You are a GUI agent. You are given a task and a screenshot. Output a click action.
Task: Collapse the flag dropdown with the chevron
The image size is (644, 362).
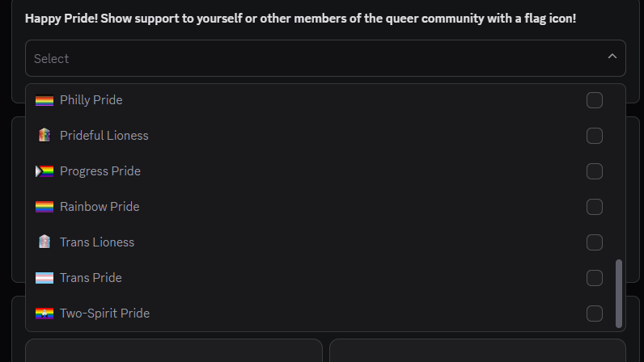click(x=612, y=57)
